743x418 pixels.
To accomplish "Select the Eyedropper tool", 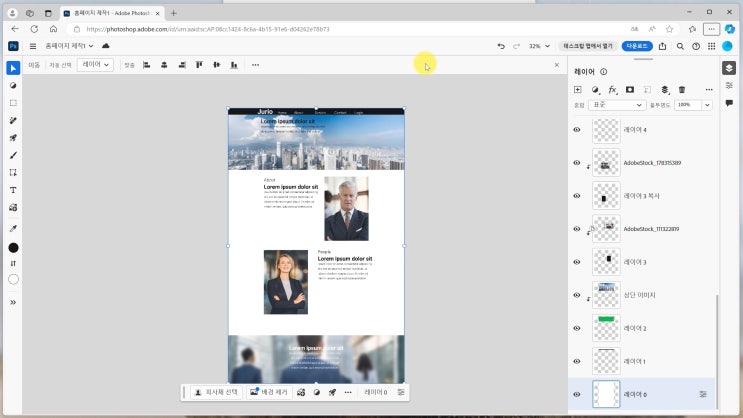I will point(13,228).
